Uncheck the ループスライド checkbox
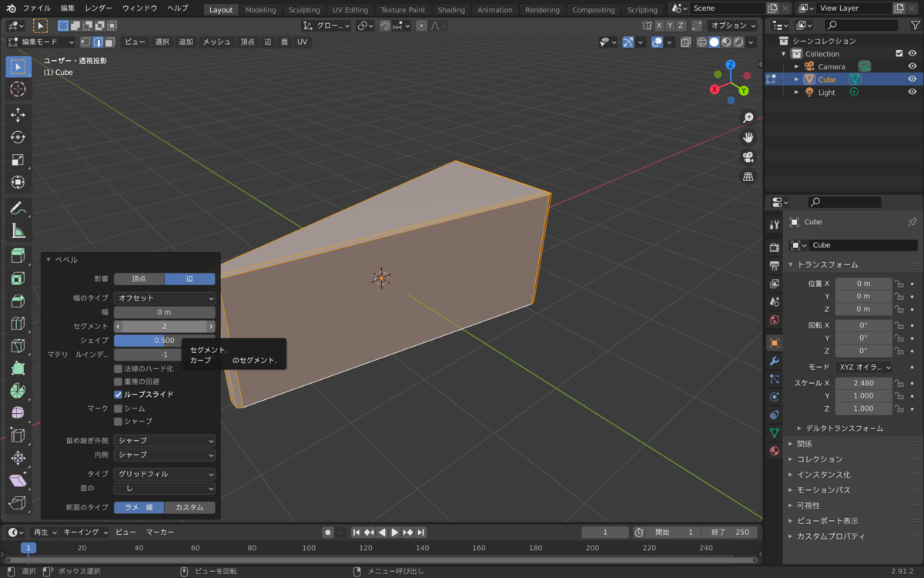 pyautogui.click(x=119, y=395)
